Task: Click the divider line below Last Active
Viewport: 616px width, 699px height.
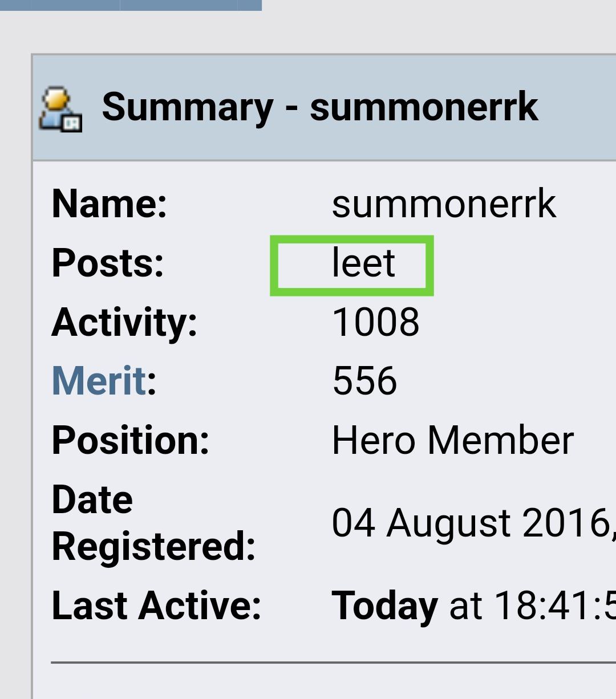Action: tap(333, 663)
